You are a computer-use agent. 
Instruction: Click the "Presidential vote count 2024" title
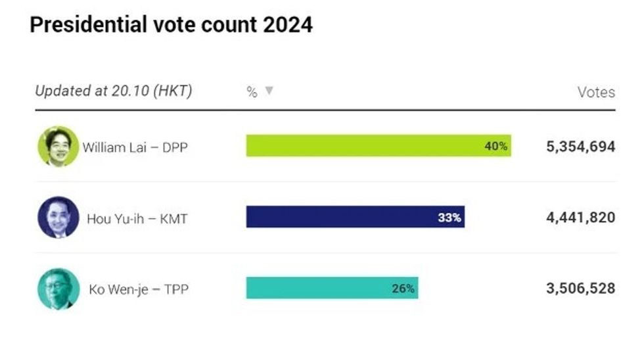(x=171, y=25)
